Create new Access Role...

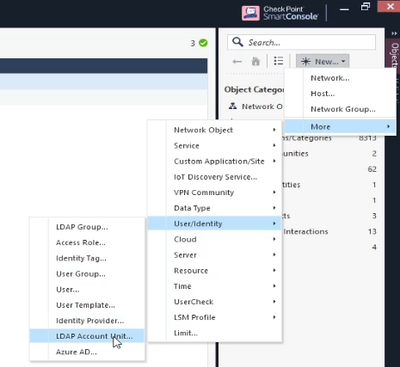(87, 243)
